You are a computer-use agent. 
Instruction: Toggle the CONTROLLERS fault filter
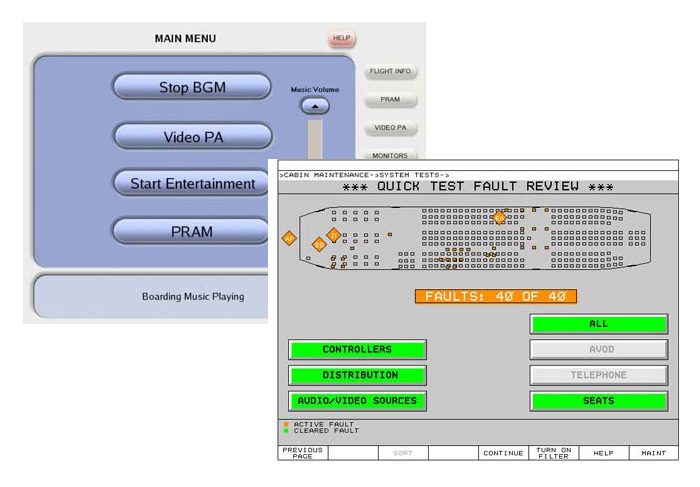pos(357,350)
